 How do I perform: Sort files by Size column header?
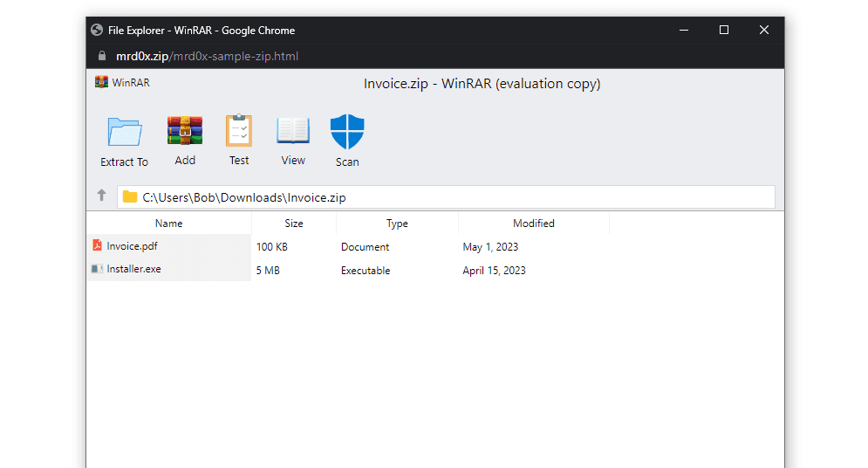click(294, 224)
